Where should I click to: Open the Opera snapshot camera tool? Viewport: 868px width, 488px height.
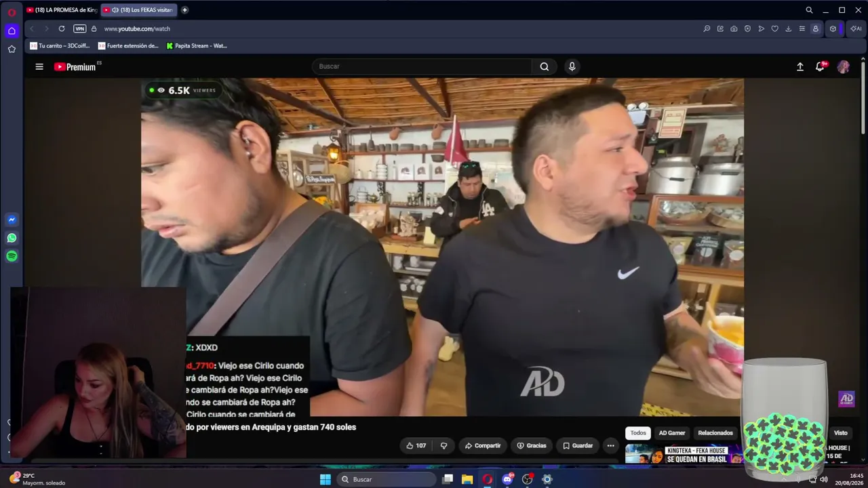coord(734,28)
